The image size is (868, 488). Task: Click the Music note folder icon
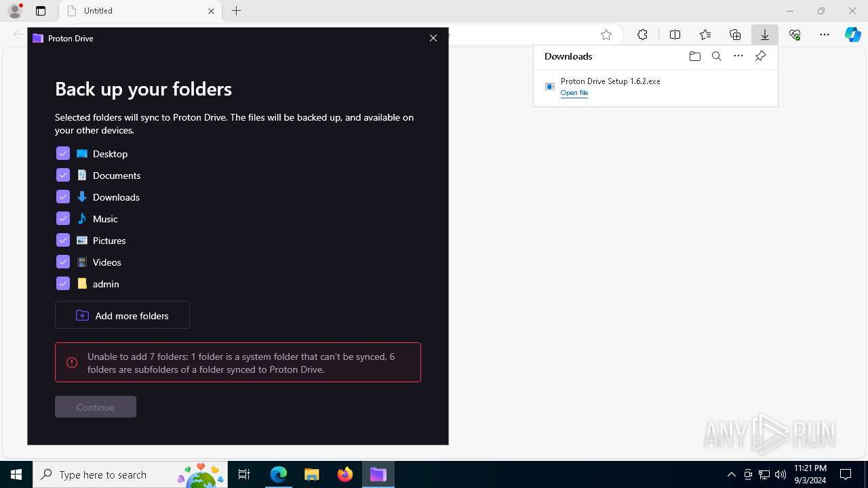82,218
